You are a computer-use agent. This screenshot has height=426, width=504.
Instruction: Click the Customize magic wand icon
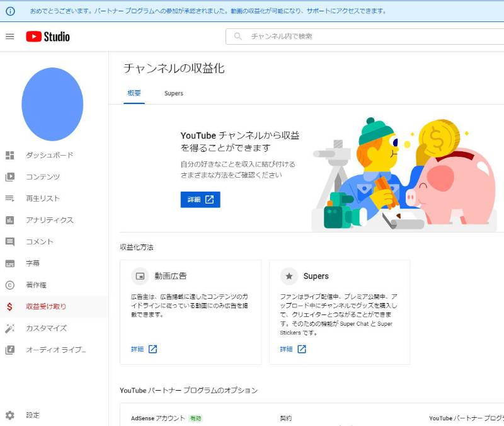(10, 328)
